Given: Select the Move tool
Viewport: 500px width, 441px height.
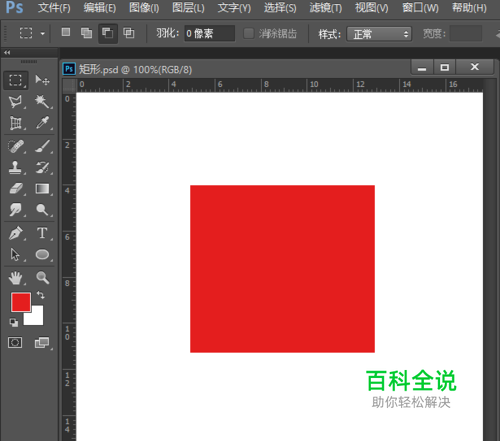Looking at the screenshot, I should [42, 80].
